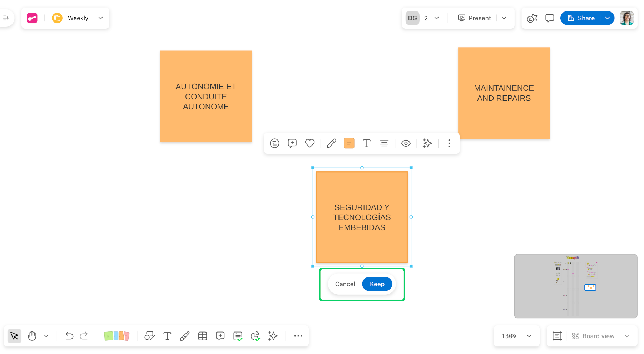The image size is (644, 354).
Task: Toggle visibility with the eye icon
Action: (x=406, y=143)
